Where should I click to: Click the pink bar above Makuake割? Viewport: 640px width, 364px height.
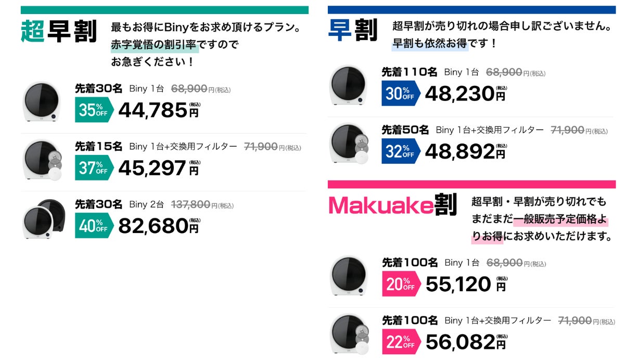point(471,184)
